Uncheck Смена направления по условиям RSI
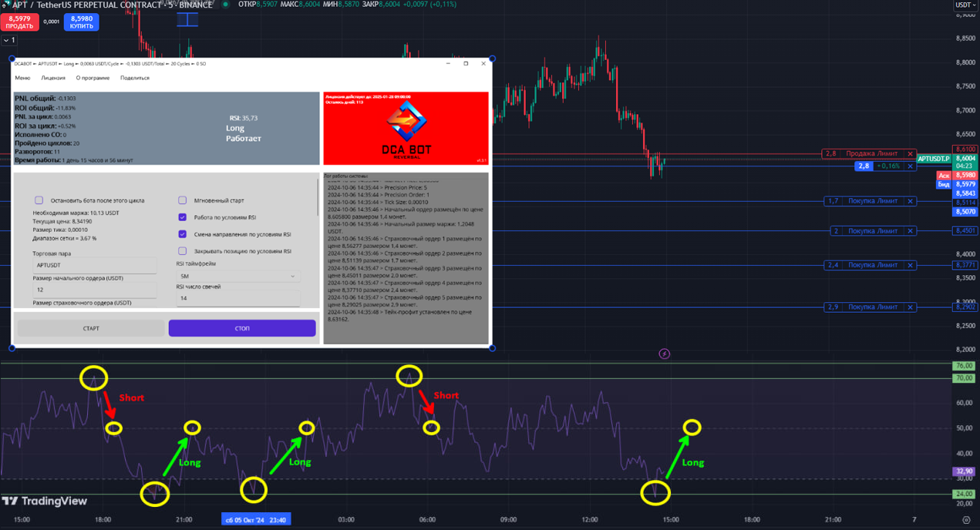Viewport: 980px width, 530px height. (182, 234)
